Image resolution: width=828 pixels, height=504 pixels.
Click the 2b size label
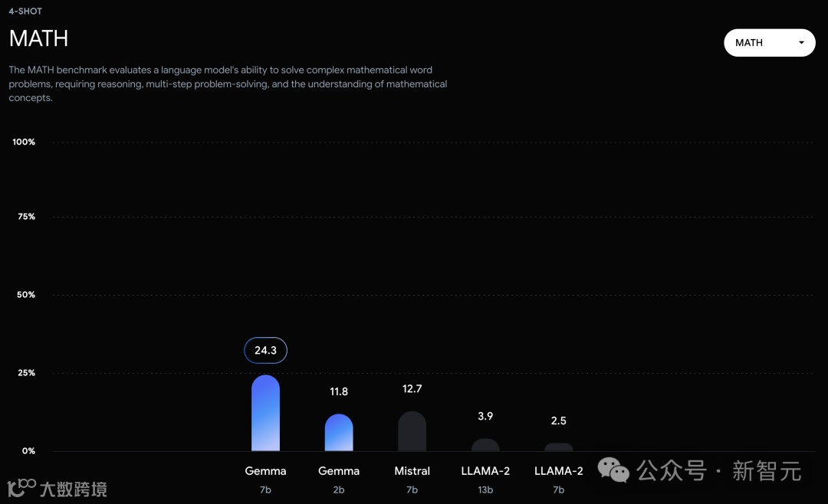339,489
